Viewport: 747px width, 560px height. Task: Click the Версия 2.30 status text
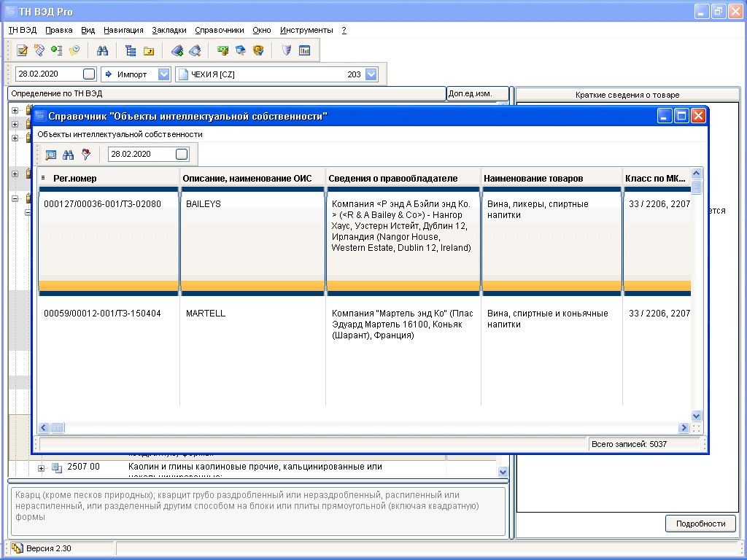coord(49,548)
